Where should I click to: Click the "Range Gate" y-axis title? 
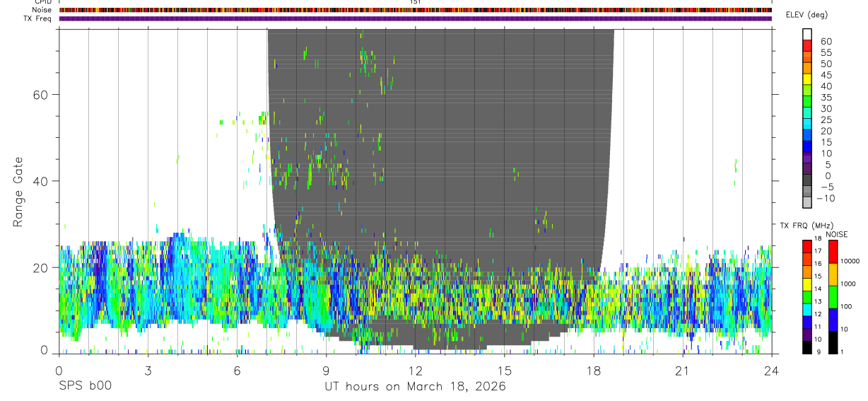(x=18, y=192)
